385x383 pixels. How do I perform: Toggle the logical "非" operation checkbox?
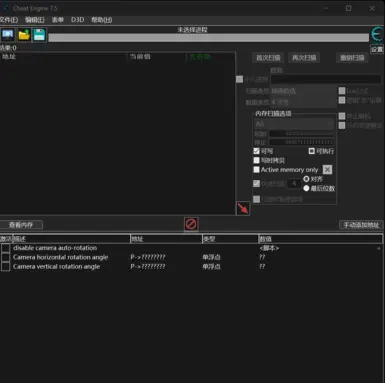click(x=342, y=100)
